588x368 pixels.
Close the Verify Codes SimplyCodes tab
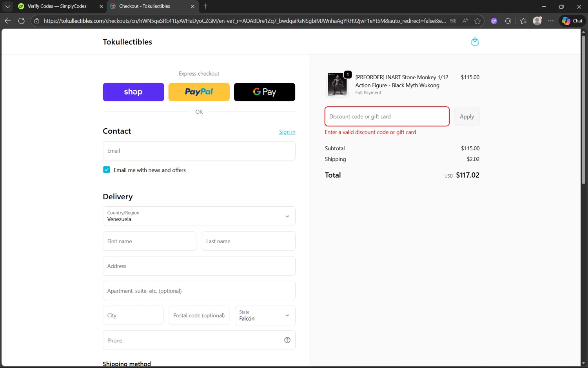tap(101, 6)
